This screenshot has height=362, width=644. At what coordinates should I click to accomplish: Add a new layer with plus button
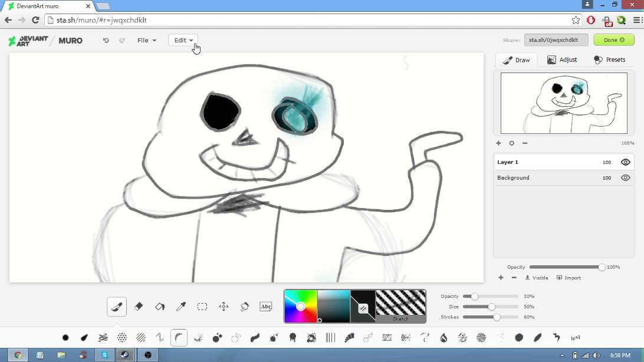tap(501, 278)
